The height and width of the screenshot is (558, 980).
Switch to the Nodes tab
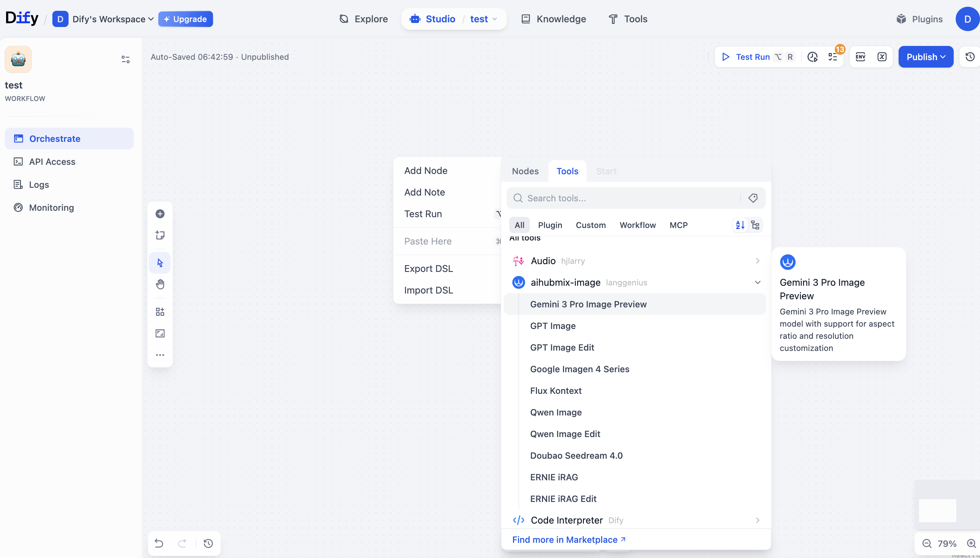click(x=525, y=171)
